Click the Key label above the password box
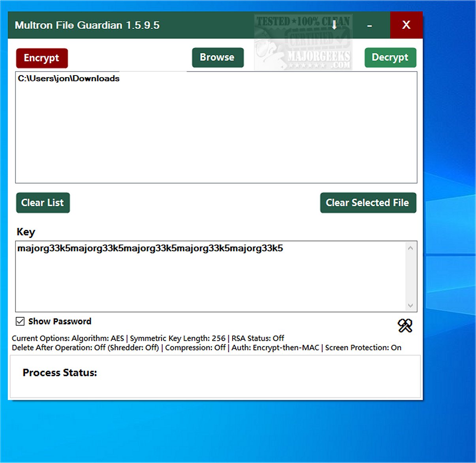 (25, 232)
